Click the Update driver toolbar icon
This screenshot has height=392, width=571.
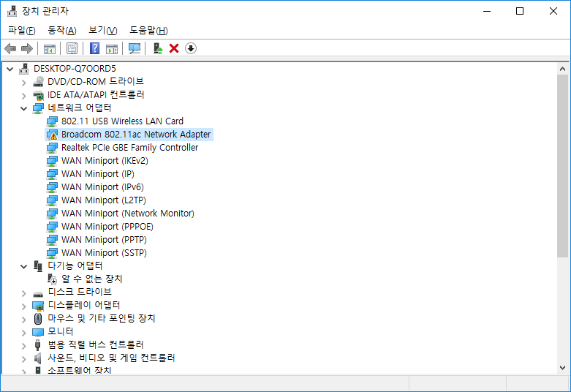157,48
